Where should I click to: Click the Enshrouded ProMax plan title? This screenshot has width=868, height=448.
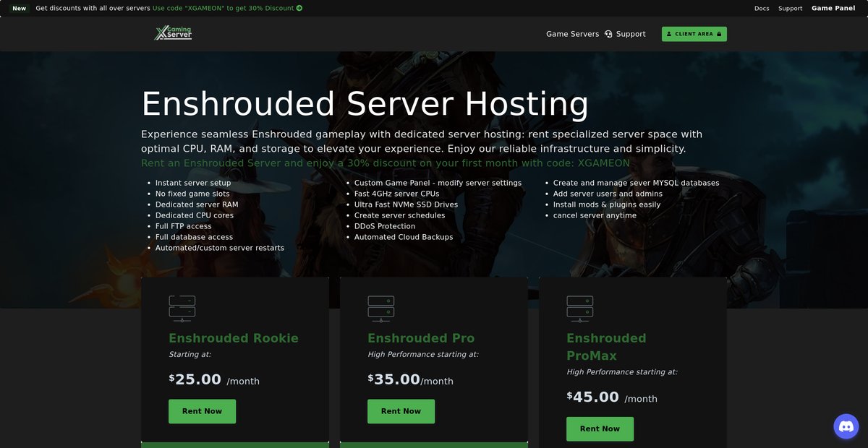click(x=606, y=347)
